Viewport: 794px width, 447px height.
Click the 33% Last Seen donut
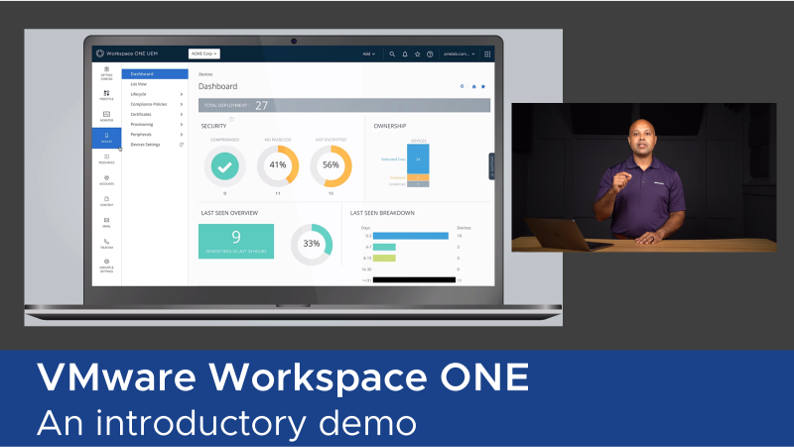[x=311, y=245]
